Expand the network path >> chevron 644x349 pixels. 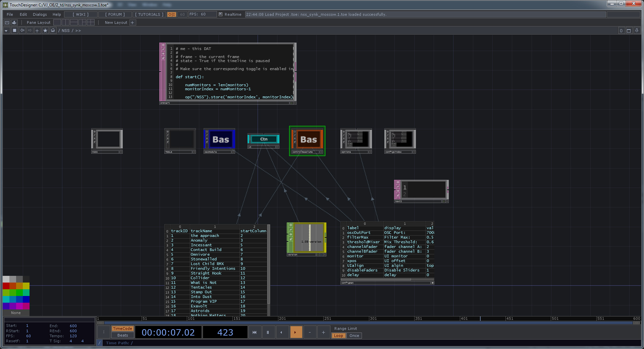pyautogui.click(x=78, y=31)
